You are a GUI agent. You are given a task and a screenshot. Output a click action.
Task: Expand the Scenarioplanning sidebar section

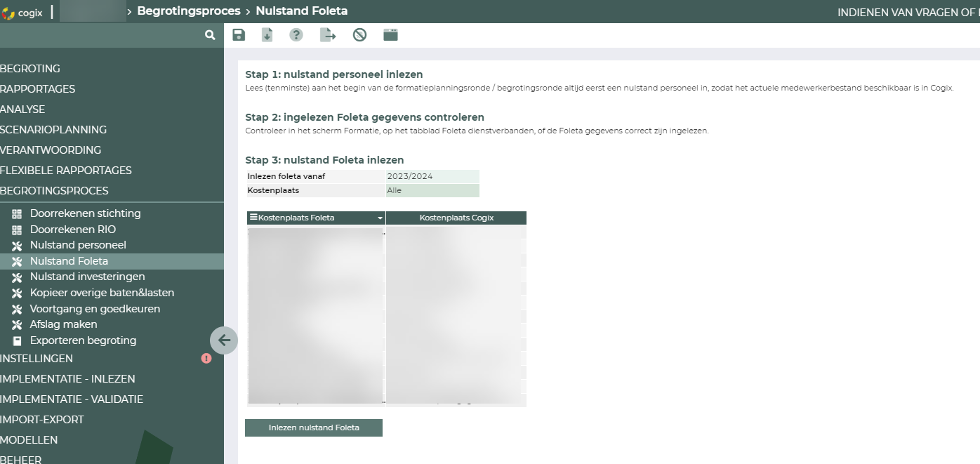(x=53, y=130)
